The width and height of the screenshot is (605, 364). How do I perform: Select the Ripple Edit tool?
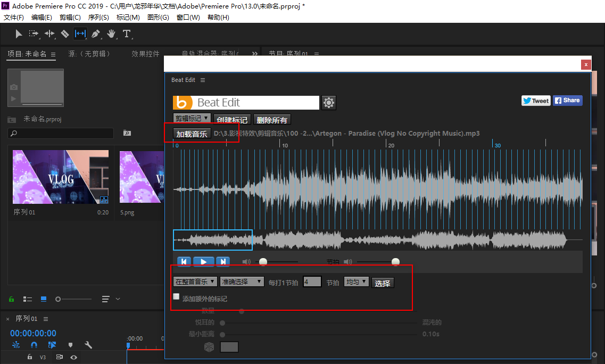49,34
